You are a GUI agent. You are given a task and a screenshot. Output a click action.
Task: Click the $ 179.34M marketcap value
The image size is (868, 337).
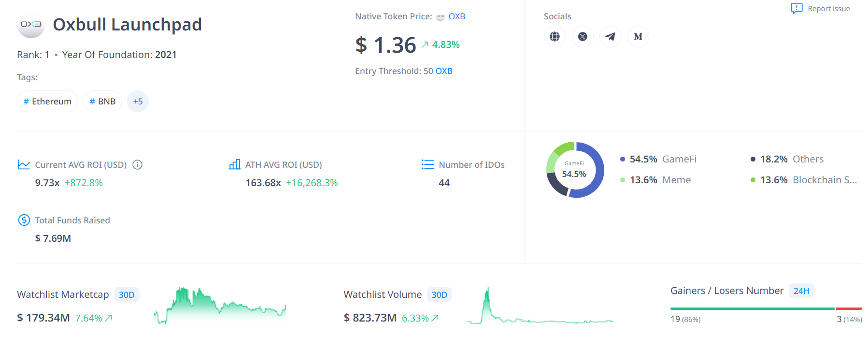43,318
